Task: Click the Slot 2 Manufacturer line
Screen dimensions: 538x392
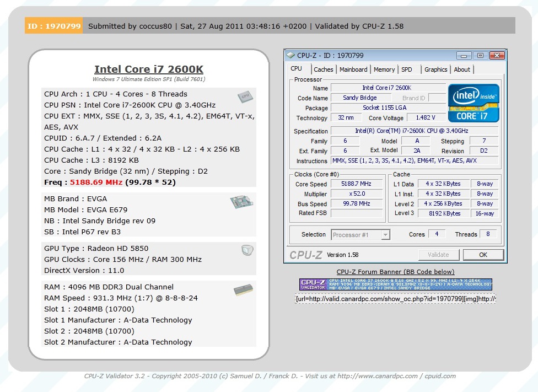Action: 118,342
